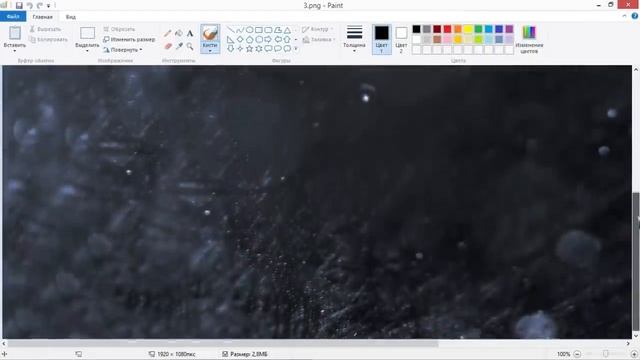Activate Color 2 (Цвет 2) selector
Image resolution: width=640 pixels, height=360 pixels.
coord(401,40)
